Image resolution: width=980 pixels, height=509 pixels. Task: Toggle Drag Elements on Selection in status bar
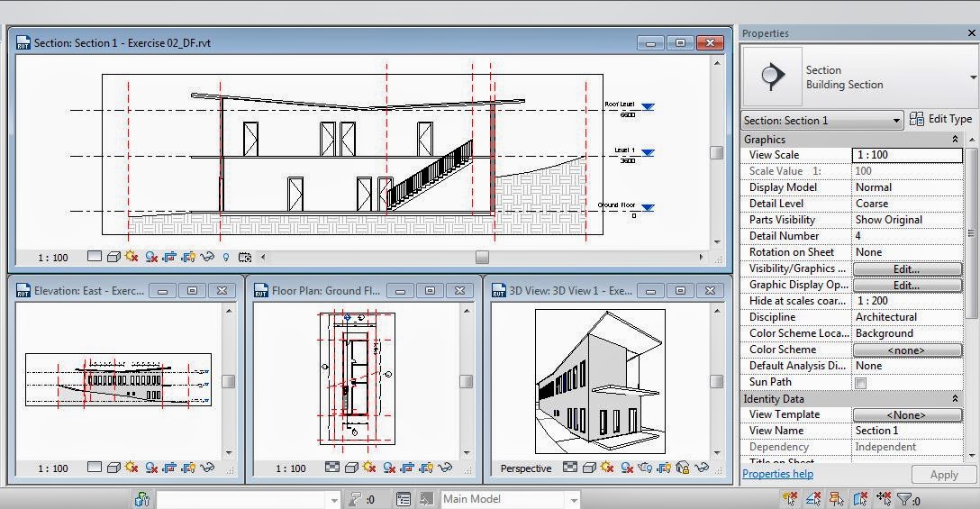884,499
